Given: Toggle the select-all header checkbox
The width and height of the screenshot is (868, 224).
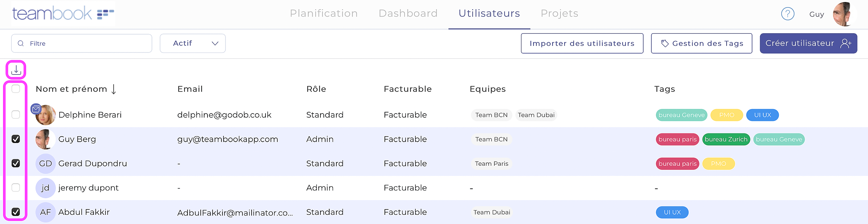Looking at the screenshot, I should (16, 89).
